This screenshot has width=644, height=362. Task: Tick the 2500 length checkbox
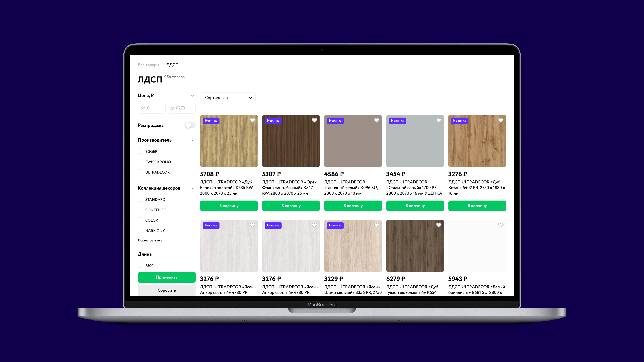(141, 265)
